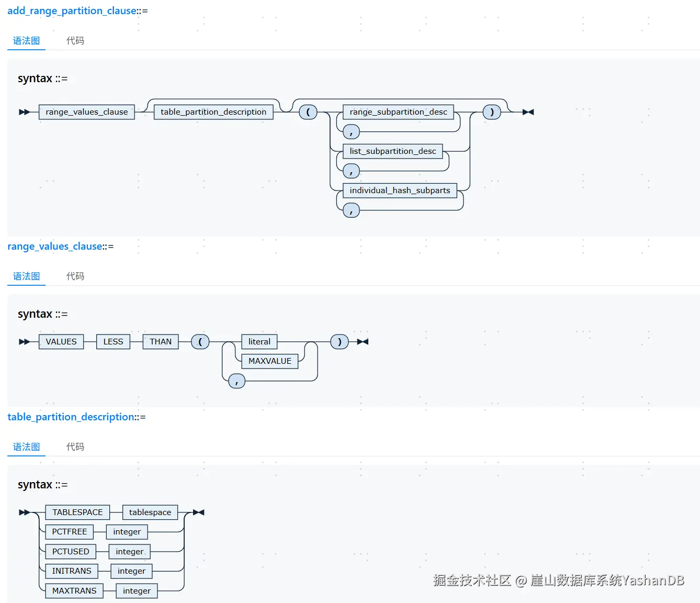Click the THAN keyword box
The image size is (700, 603).
coord(161,342)
